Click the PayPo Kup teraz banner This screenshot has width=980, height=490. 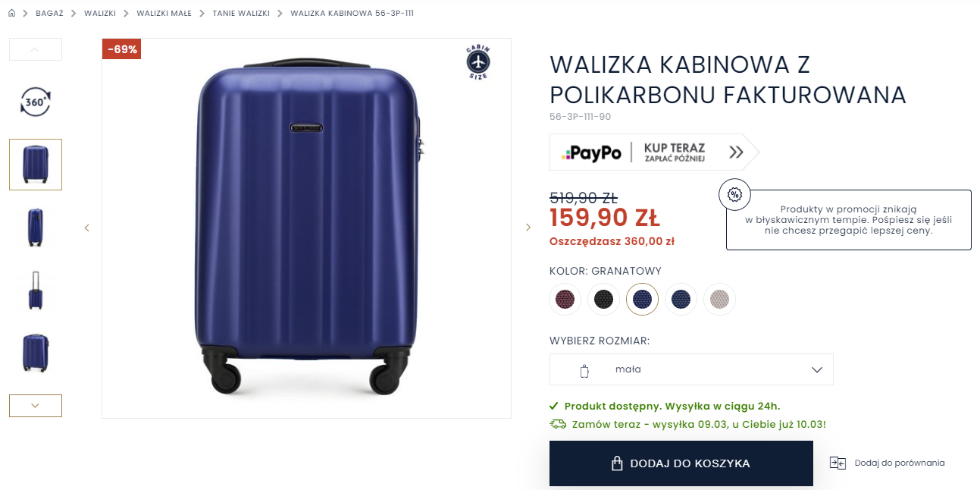click(654, 152)
